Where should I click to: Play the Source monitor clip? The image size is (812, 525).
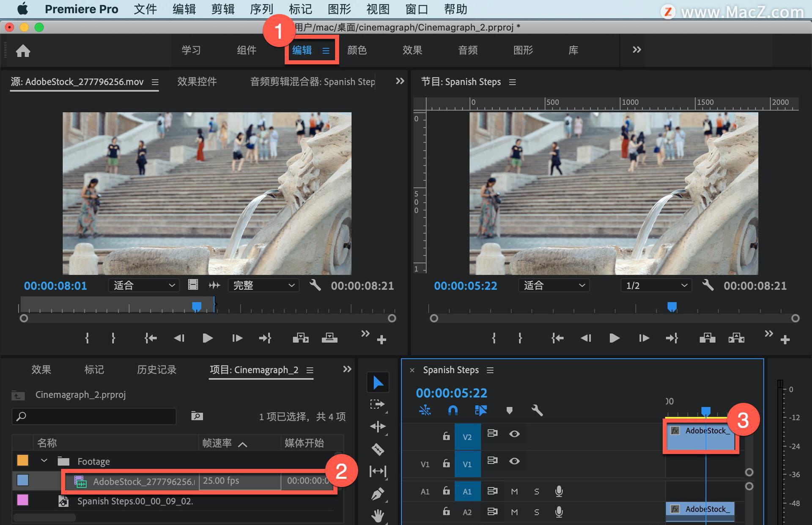(207, 338)
